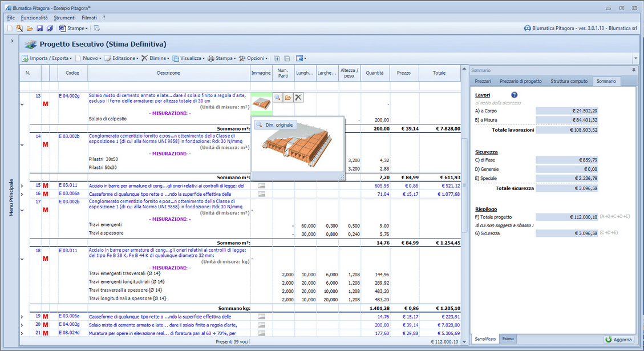644x351 pixels.
Task: Save project using the floppy disk icon
Action: point(40,29)
